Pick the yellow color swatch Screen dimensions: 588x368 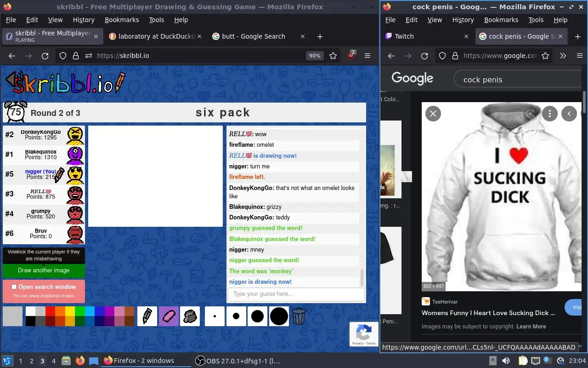coord(70,311)
